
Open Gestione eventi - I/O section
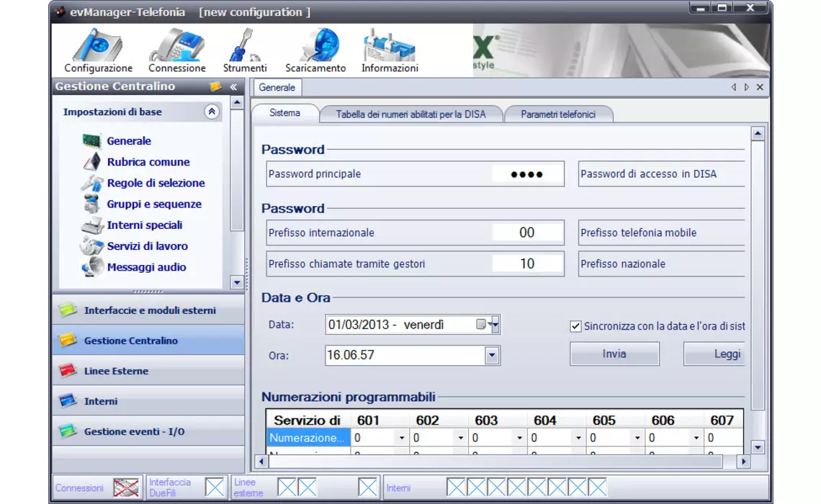[x=148, y=432]
